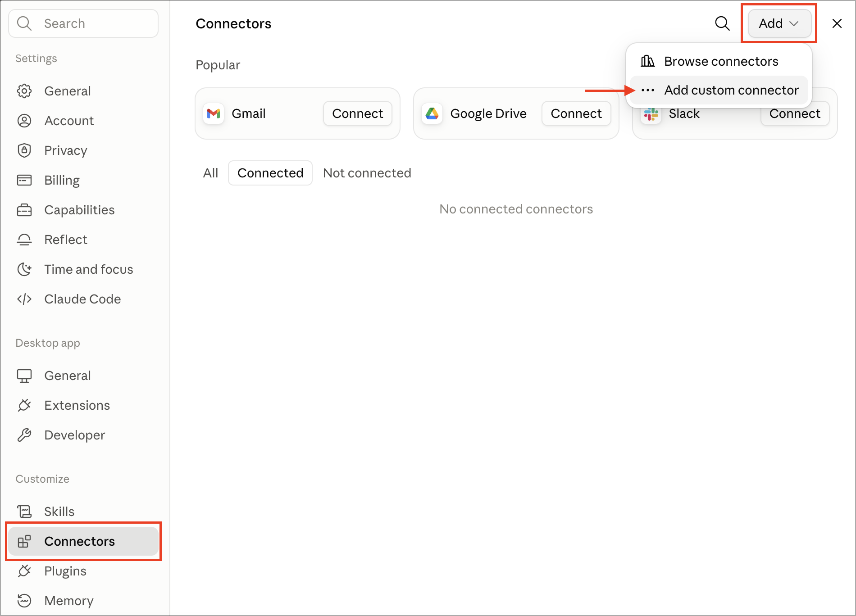Click the Reflect icon in sidebar
This screenshot has width=856, height=616.
(x=24, y=240)
